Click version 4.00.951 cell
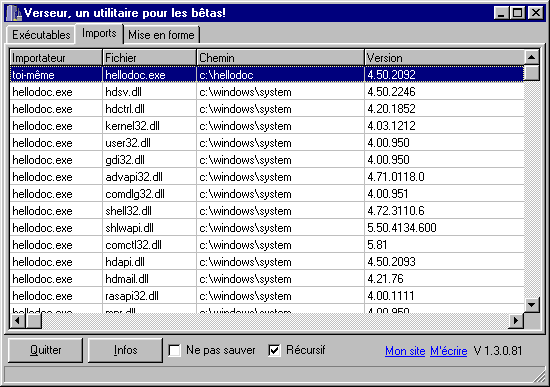Viewport: 550px width, 387px height. [x=444, y=194]
